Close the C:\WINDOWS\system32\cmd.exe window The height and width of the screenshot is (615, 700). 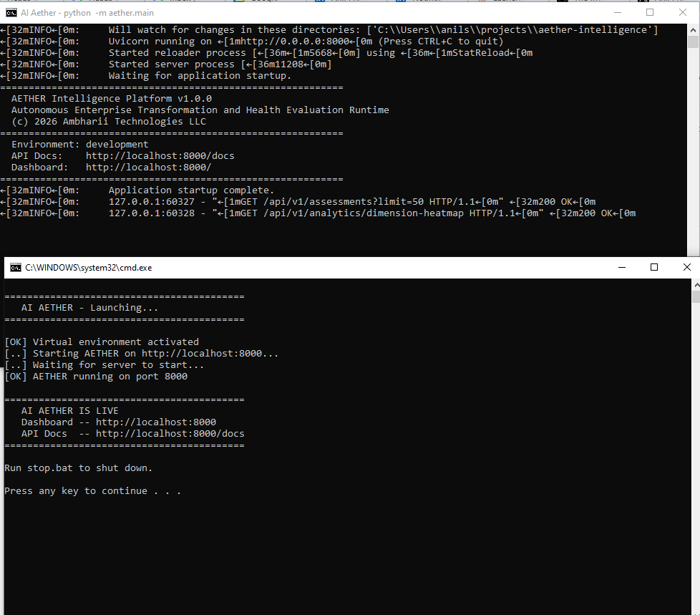coord(686,267)
